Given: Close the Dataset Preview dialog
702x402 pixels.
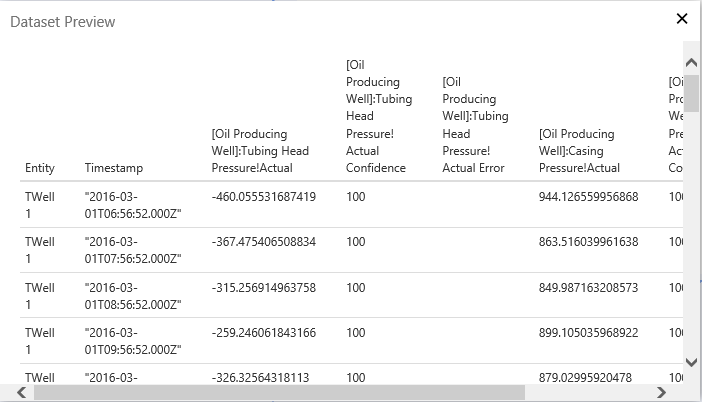Looking at the screenshot, I should coord(682,19).
